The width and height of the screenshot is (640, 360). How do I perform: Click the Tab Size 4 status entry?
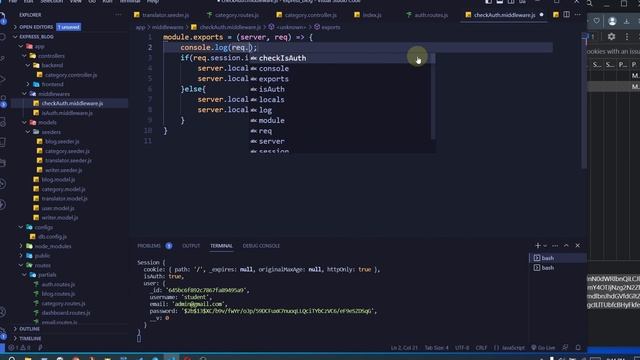tap(436, 348)
